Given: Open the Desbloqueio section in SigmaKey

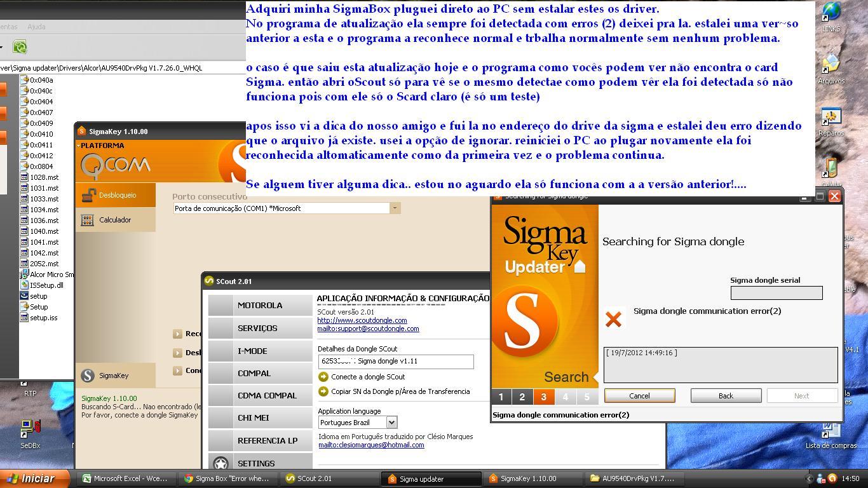Looking at the screenshot, I should point(116,195).
